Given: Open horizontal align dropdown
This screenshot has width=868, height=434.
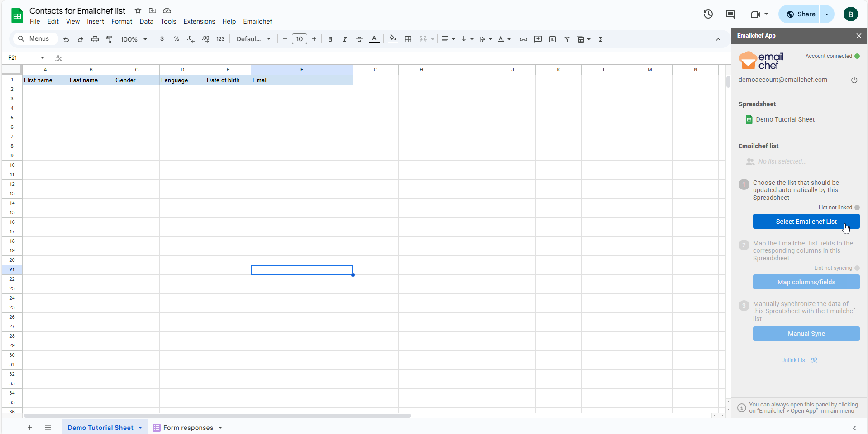Looking at the screenshot, I should click(448, 39).
